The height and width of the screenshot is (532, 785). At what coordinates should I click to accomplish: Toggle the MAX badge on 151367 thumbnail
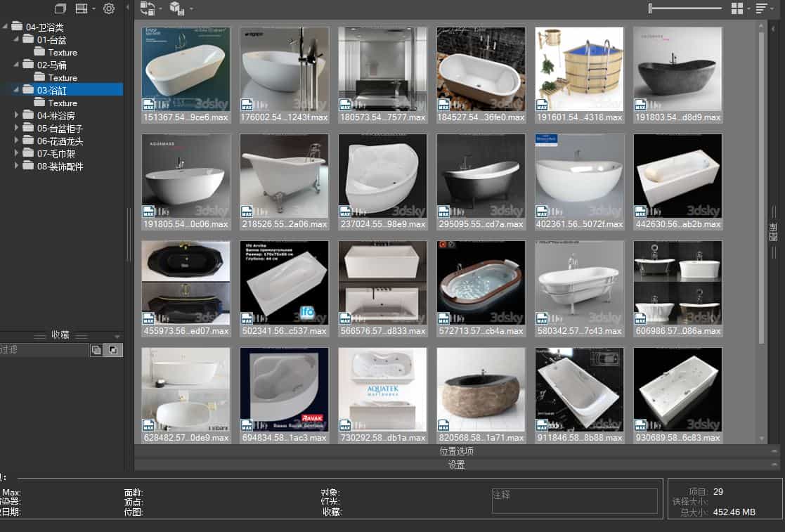[148, 103]
